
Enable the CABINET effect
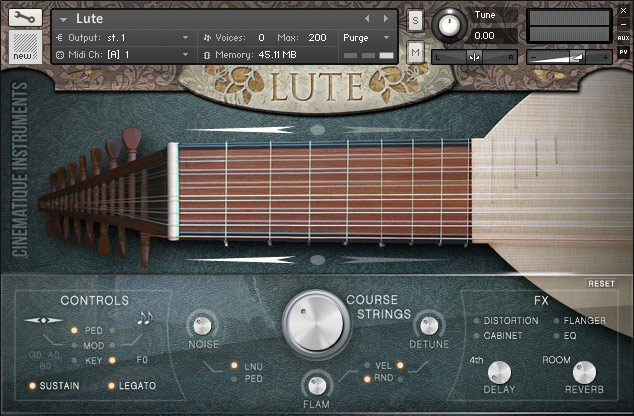click(x=477, y=336)
